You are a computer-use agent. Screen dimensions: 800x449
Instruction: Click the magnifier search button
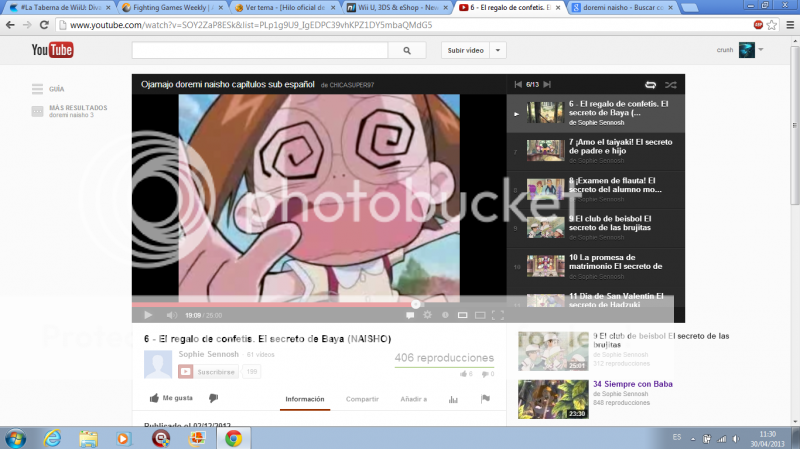click(407, 50)
